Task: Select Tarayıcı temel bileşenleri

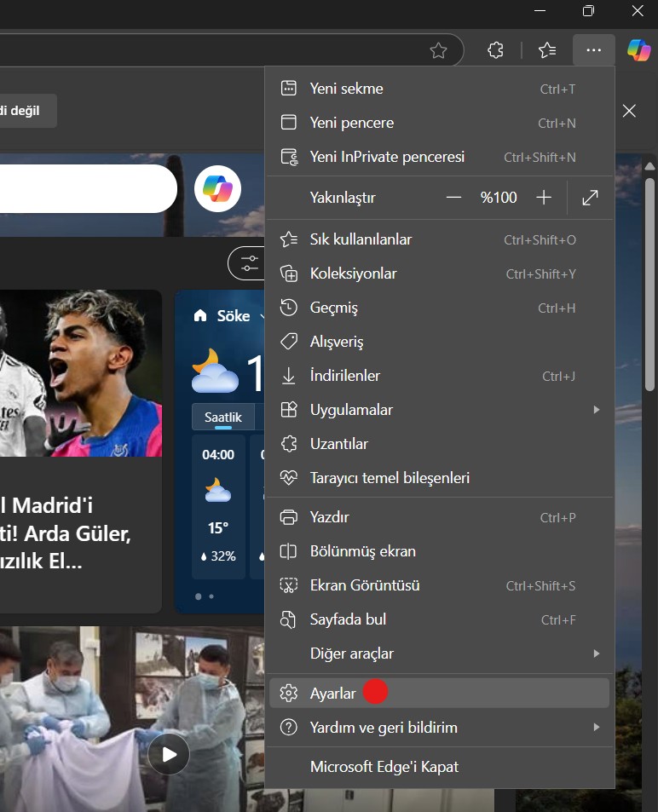Action: (439, 477)
